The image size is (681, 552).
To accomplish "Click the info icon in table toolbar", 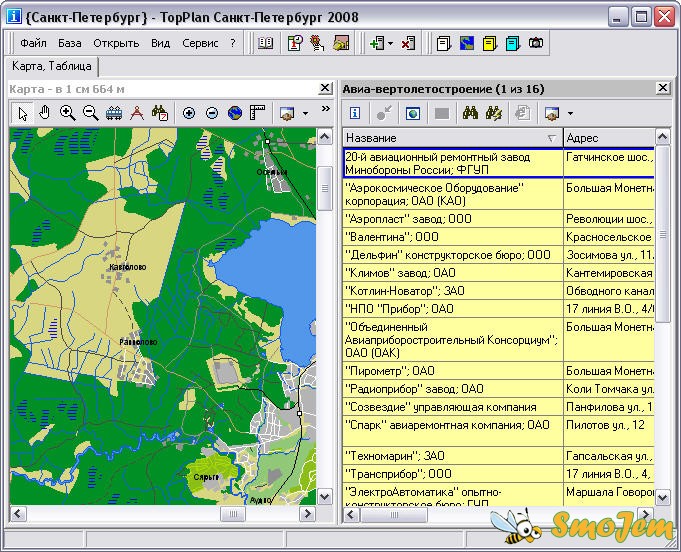I will click(355, 113).
